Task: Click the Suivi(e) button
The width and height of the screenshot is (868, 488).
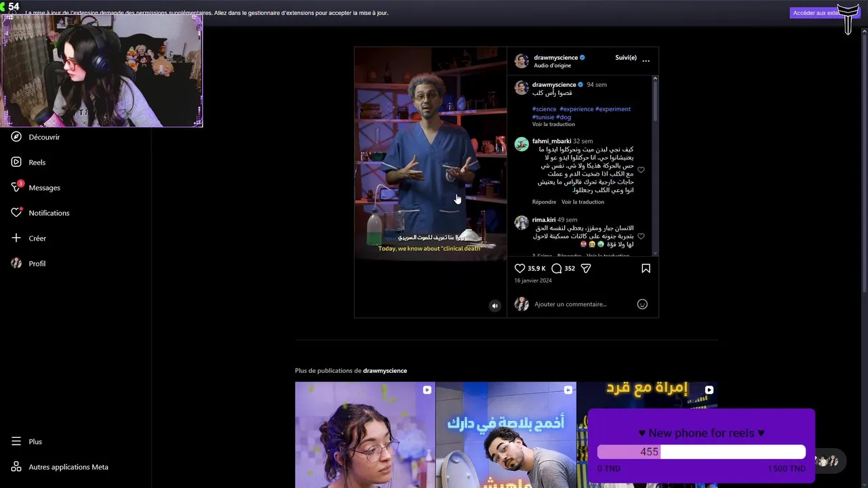Action: click(x=626, y=58)
